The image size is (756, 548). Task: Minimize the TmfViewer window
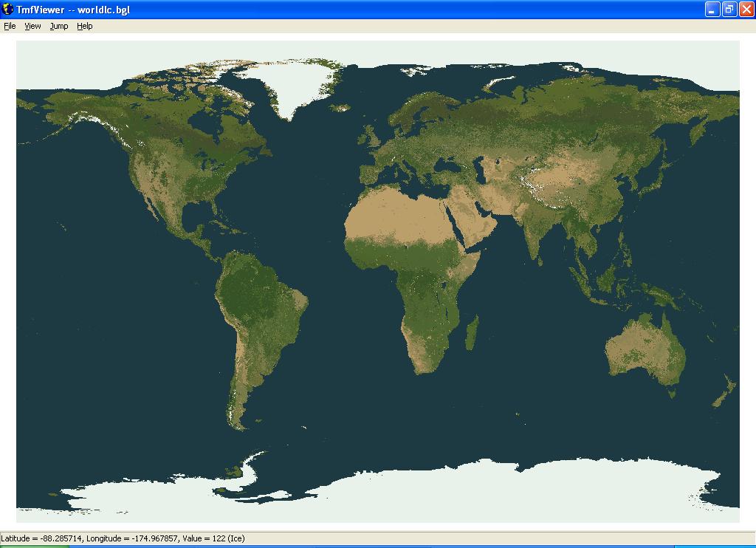tap(712, 9)
